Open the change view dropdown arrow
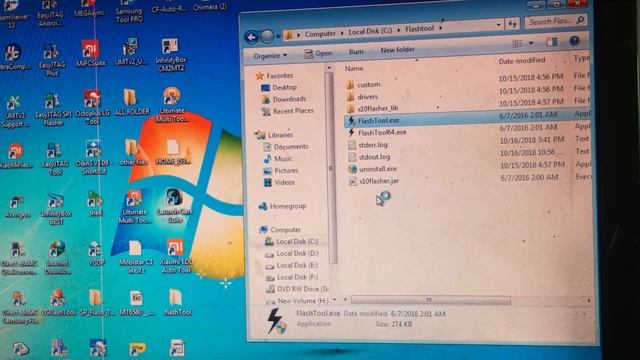640x360 pixels. pos(531,42)
